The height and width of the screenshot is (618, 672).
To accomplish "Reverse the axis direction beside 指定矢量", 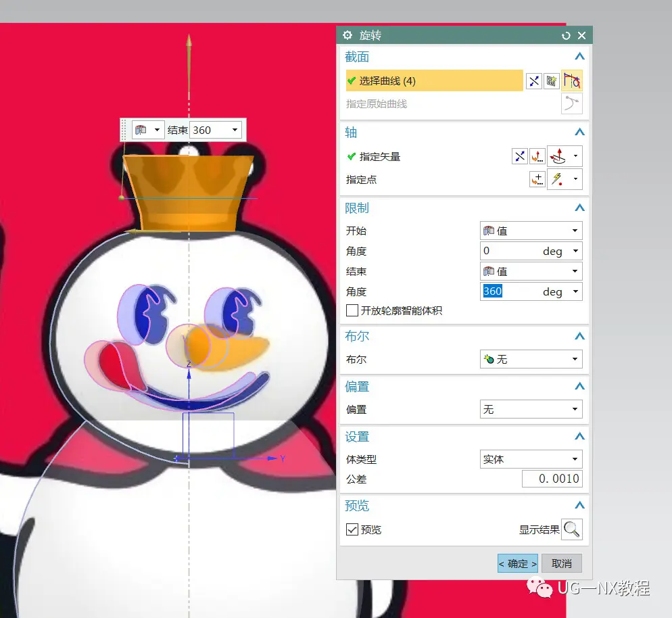I will 519,156.
